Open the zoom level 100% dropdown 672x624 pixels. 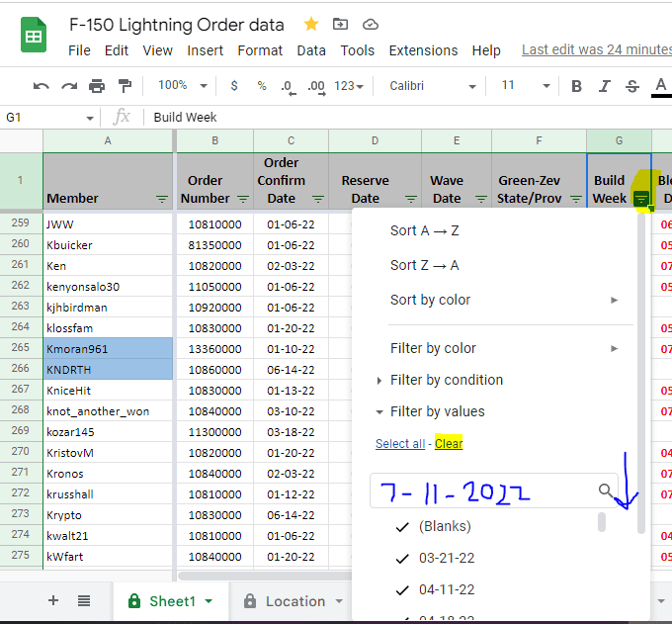[x=183, y=86]
